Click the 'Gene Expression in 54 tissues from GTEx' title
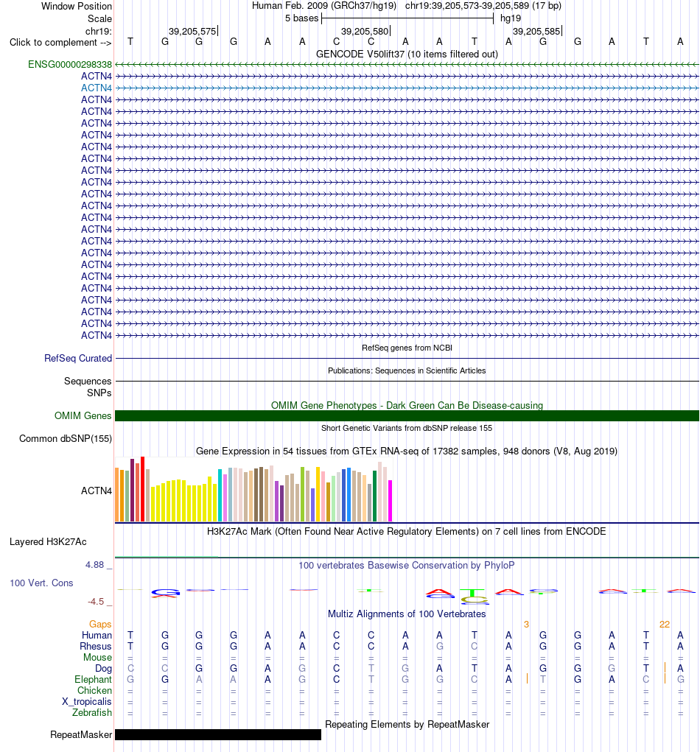The height and width of the screenshot is (752, 700). pyautogui.click(x=407, y=451)
